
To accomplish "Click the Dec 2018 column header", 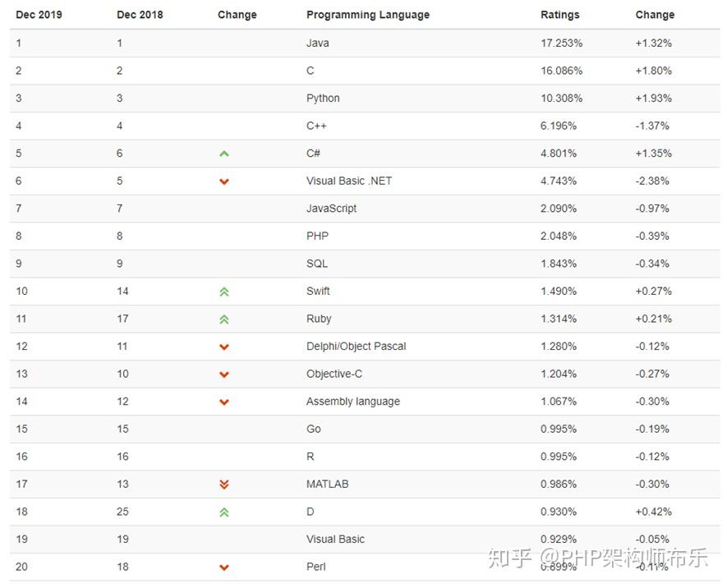I will click(140, 15).
